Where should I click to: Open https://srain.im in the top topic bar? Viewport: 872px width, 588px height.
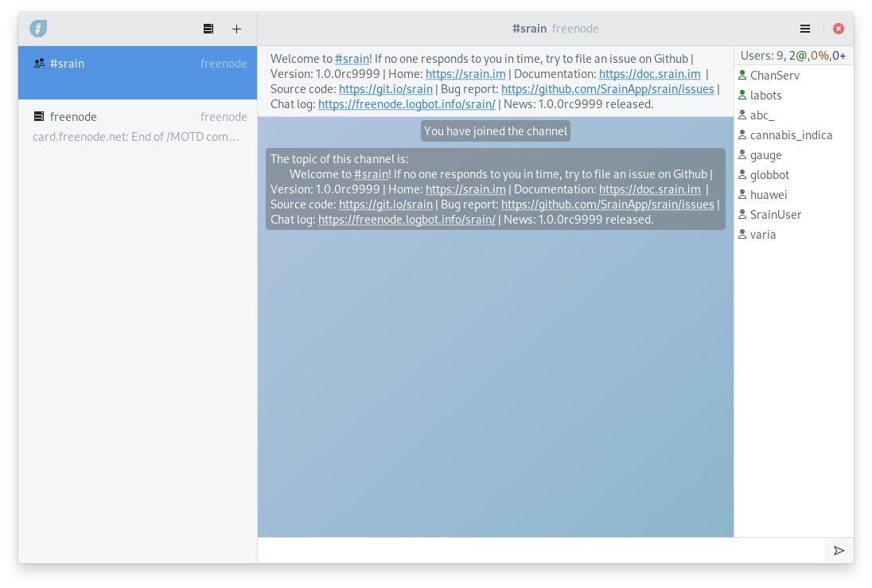[465, 74]
